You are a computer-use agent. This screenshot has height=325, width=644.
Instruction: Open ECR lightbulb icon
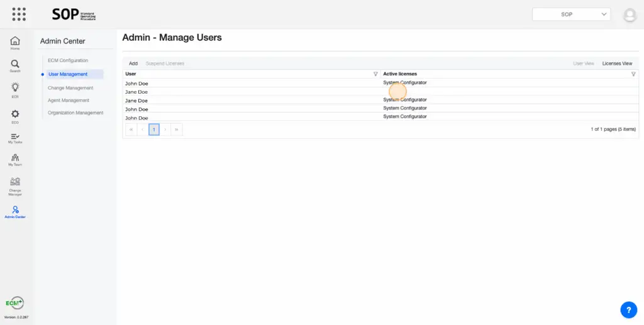point(15,89)
